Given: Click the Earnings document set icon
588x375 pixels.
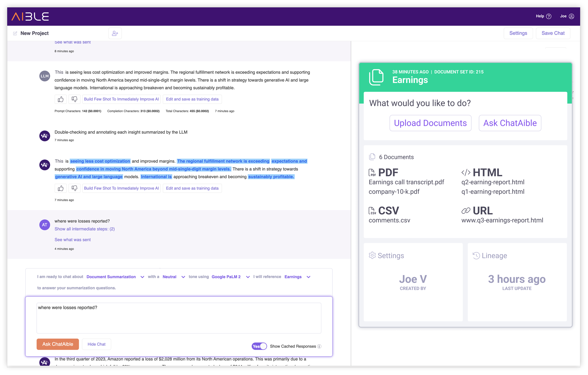Looking at the screenshot, I should pos(376,77).
